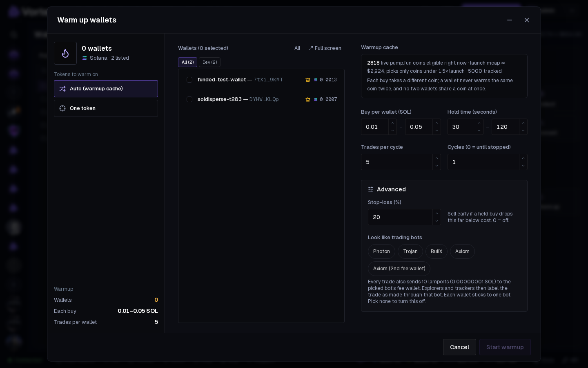Screen dimensions: 588x368
Task: Select One token mode
Action: tap(106, 108)
